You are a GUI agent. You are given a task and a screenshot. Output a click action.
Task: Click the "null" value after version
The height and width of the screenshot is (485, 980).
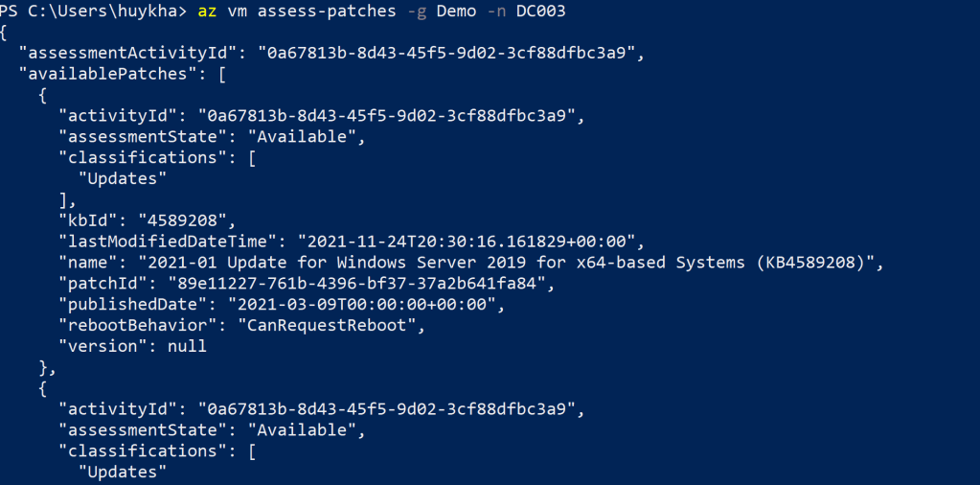pyautogui.click(x=186, y=346)
